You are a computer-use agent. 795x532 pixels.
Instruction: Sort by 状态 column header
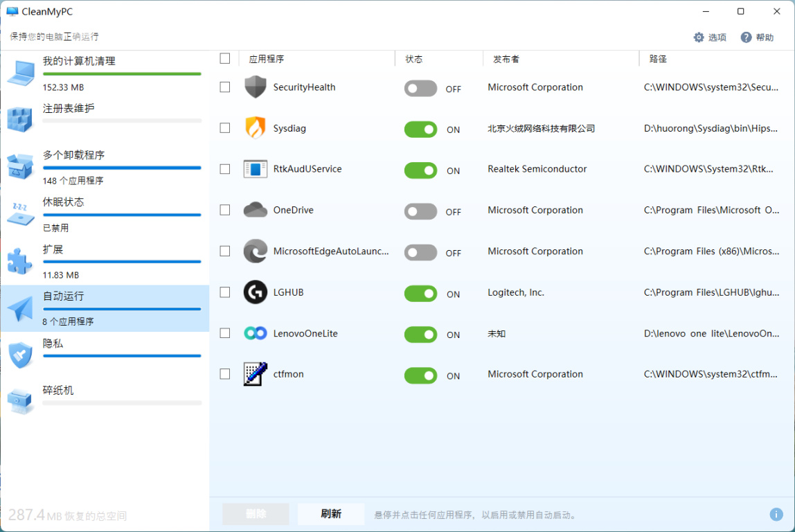[413, 59]
